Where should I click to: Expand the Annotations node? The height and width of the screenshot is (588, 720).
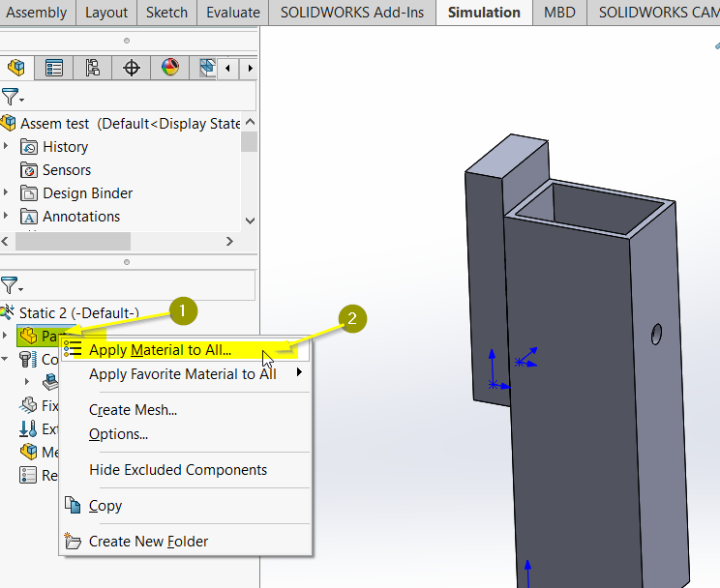6,216
